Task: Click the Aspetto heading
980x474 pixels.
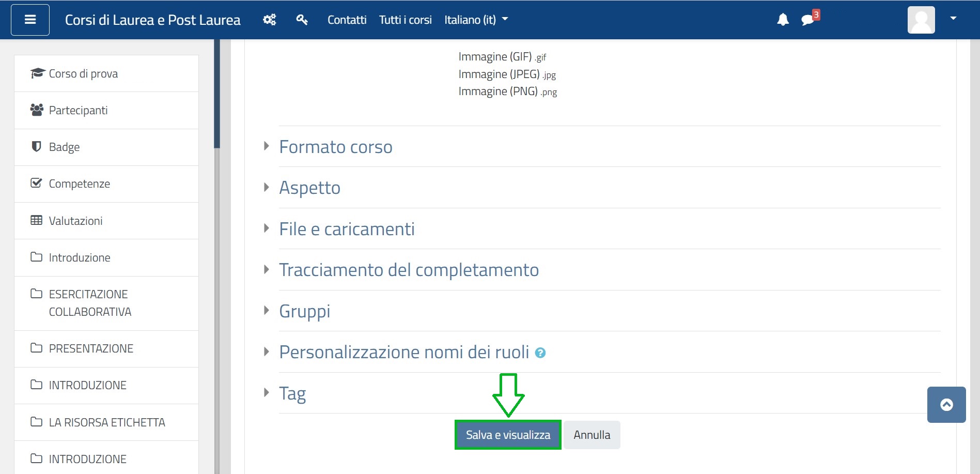Action: (310, 188)
